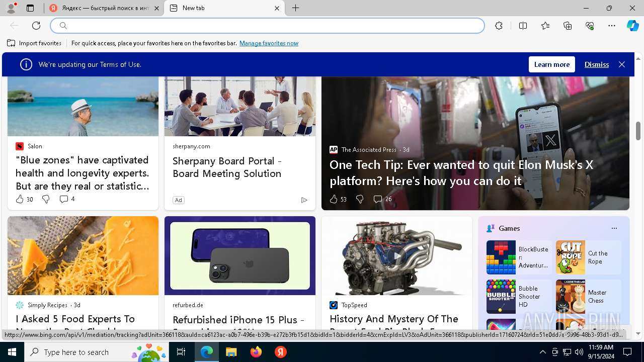Open the Windows Start menu
Screen dimensions: 644x362
(x=12, y=352)
